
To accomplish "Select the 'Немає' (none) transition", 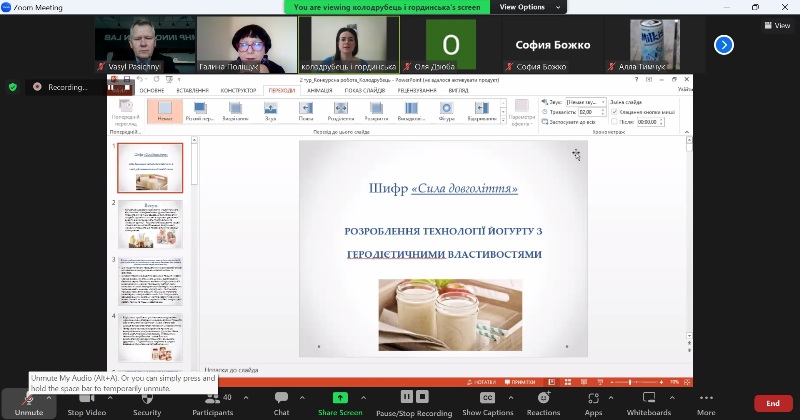I will click(165, 111).
